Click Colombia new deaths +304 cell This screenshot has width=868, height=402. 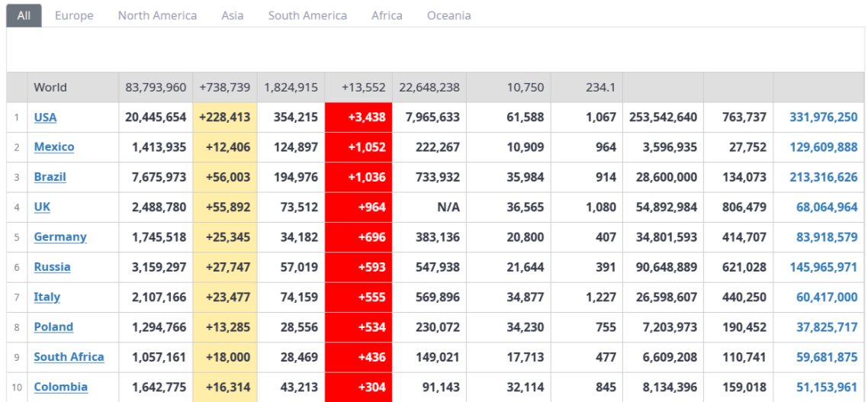click(358, 387)
